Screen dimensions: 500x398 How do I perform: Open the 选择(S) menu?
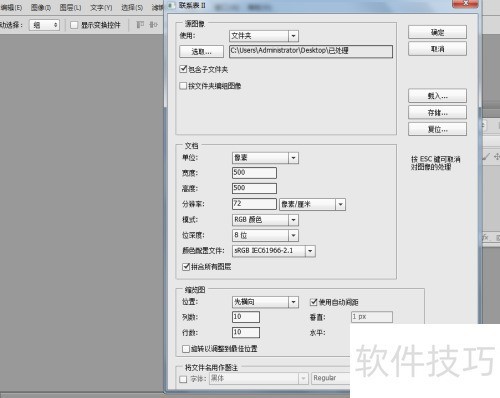[132, 7]
